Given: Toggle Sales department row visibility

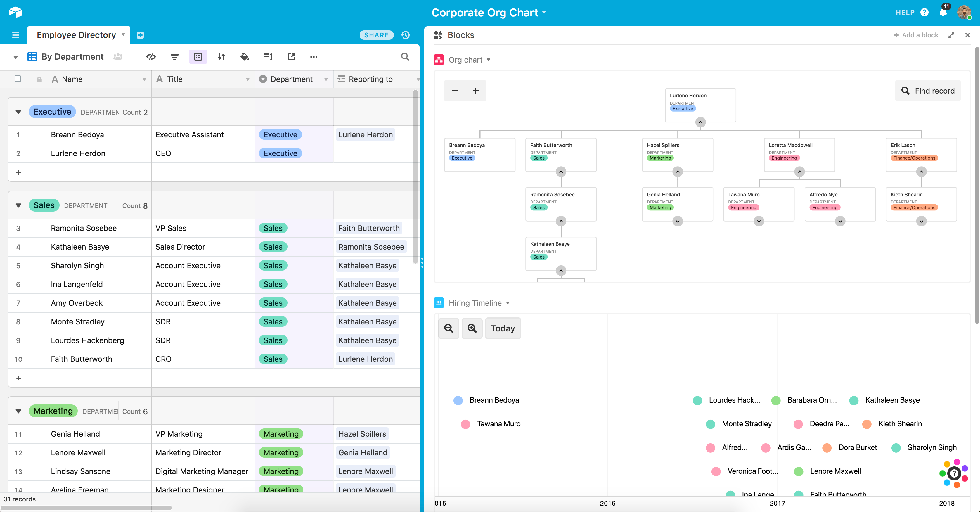Looking at the screenshot, I should tap(18, 205).
